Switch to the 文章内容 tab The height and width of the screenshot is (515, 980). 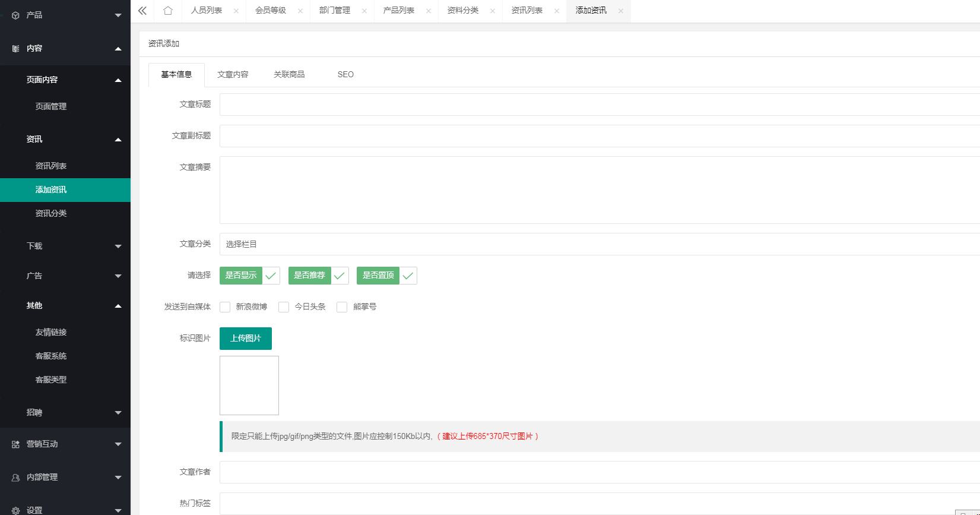pos(233,75)
